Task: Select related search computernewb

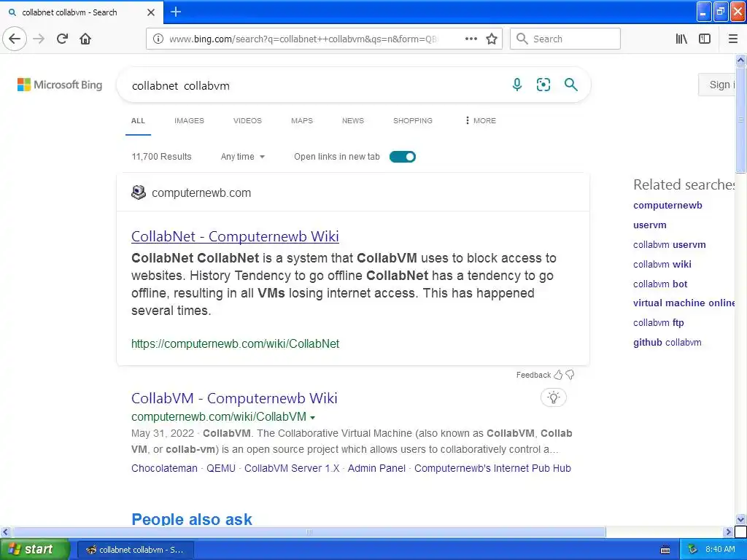Action: (667, 205)
